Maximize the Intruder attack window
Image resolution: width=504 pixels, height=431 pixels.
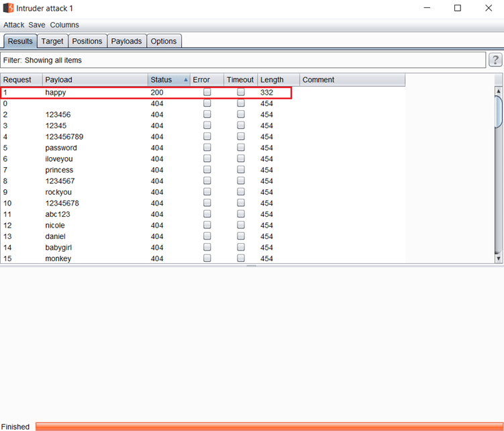pos(458,8)
